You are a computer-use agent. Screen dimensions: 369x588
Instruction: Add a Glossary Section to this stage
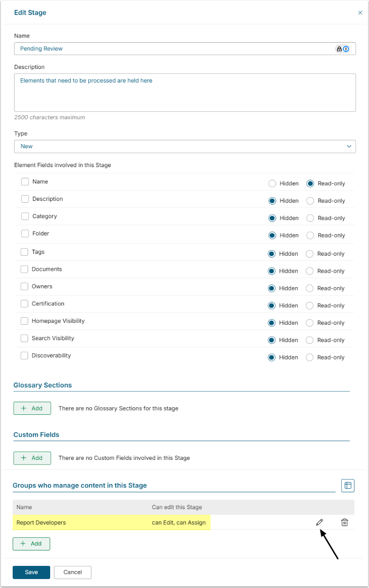(32, 408)
